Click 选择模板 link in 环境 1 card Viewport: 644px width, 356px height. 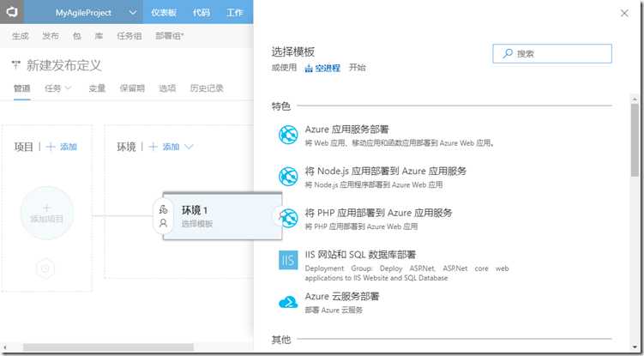click(197, 224)
